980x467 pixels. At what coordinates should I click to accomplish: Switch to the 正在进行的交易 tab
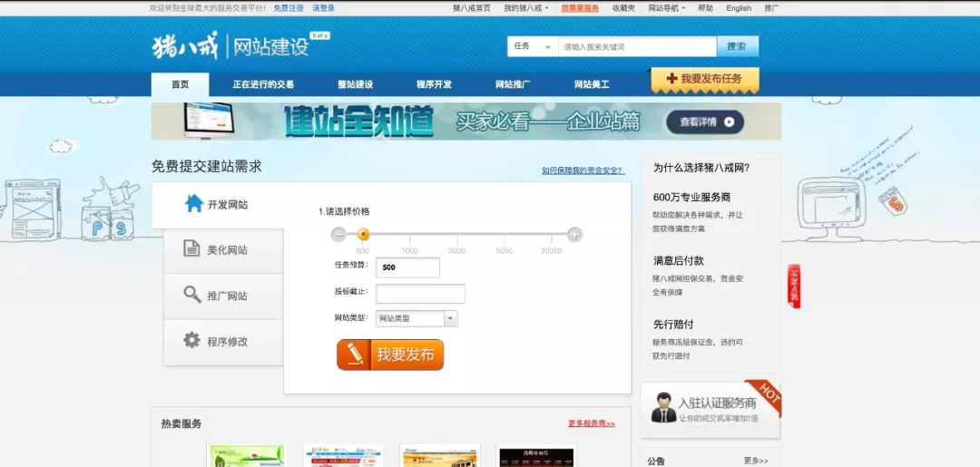pyautogui.click(x=263, y=84)
